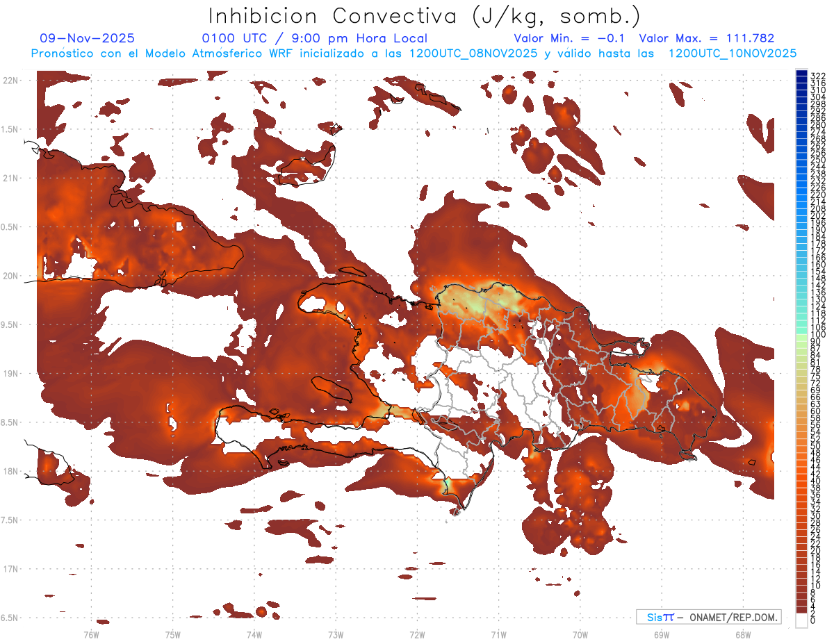Click the '1.5N' latitude label
Screen dimensions: 834x644
(x=10, y=129)
